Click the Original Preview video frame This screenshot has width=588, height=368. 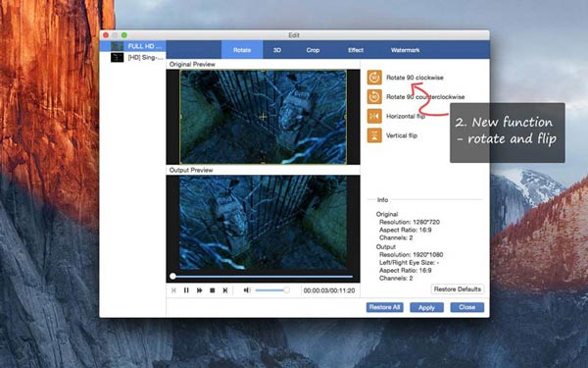[263, 117]
